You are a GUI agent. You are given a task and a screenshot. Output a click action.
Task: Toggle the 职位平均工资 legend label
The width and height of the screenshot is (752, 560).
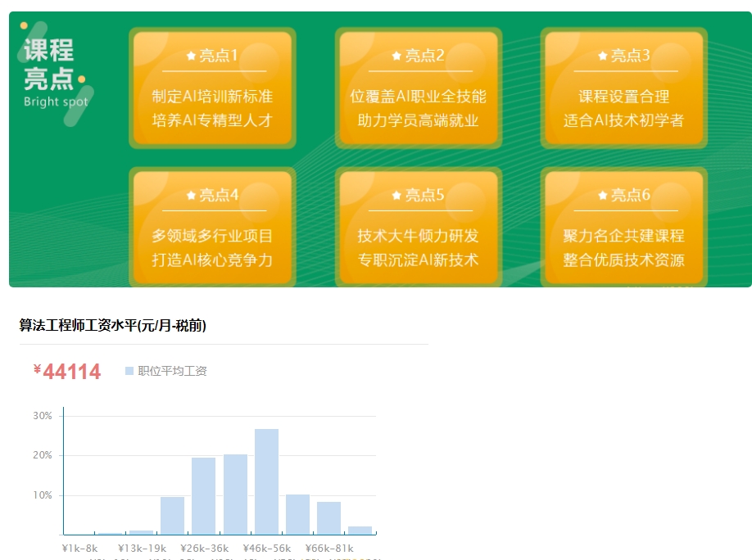[172, 372]
